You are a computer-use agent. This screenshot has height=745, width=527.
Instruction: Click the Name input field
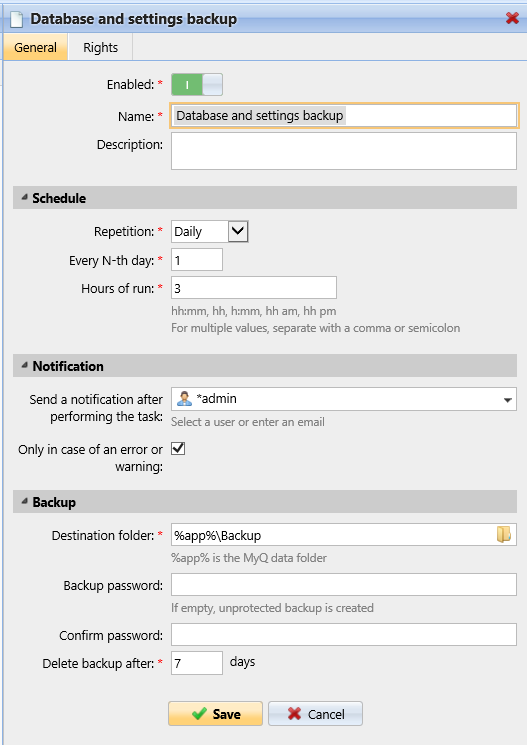point(344,116)
